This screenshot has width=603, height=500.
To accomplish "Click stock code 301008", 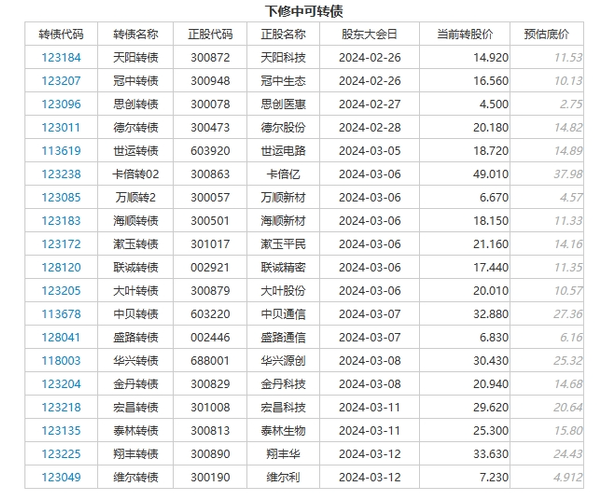I will click(210, 407).
